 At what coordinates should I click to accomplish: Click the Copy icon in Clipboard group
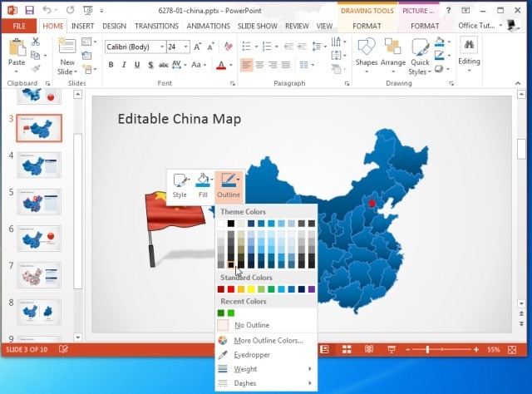pyautogui.click(x=35, y=55)
